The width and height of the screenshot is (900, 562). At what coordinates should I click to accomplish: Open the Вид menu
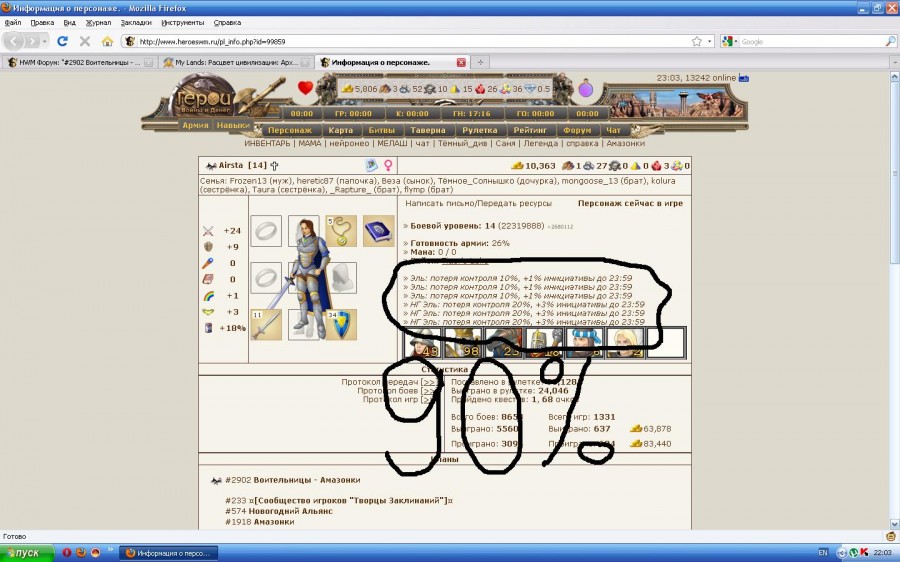pos(69,22)
